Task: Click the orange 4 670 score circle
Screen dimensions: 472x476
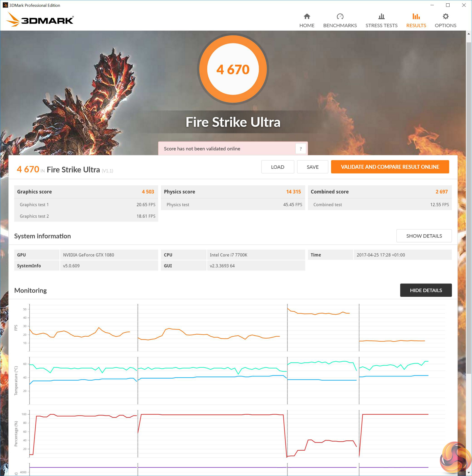Action: coord(233,69)
